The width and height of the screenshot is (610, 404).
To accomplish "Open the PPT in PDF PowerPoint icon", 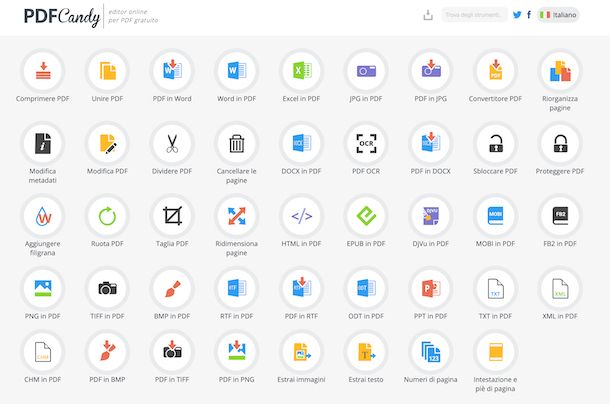I will (x=431, y=288).
